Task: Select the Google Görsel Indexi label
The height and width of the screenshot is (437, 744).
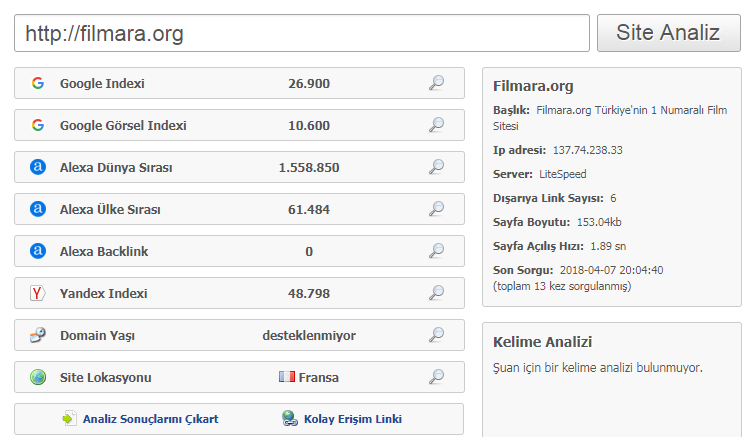Action: click(x=123, y=125)
